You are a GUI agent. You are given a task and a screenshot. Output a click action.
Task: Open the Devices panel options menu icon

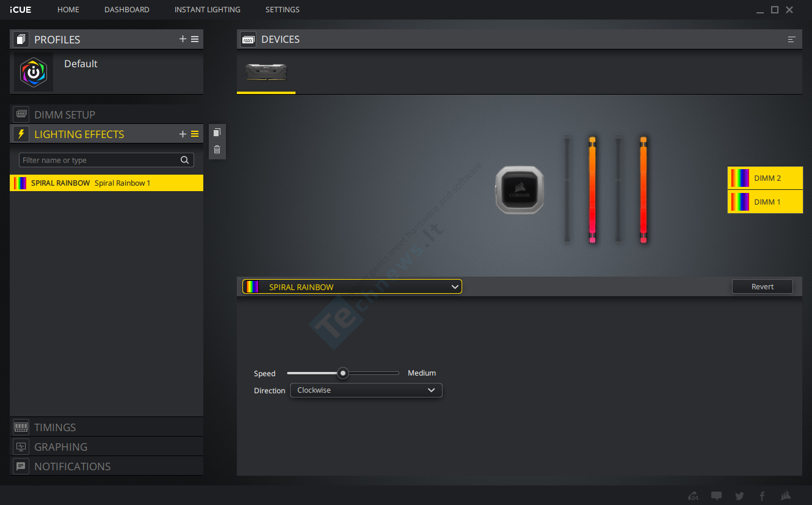tap(792, 39)
